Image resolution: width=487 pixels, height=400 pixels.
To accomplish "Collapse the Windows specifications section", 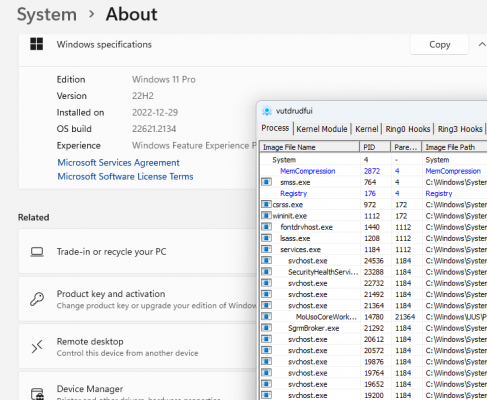I will (x=482, y=44).
